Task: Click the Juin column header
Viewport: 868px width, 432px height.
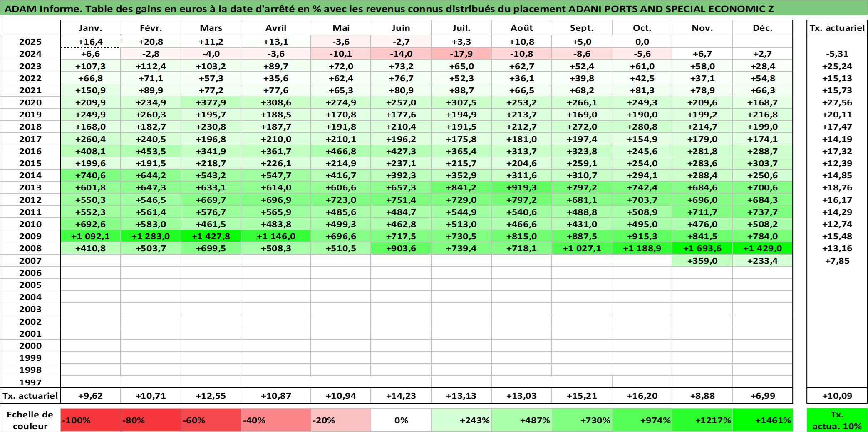Action: click(x=401, y=28)
